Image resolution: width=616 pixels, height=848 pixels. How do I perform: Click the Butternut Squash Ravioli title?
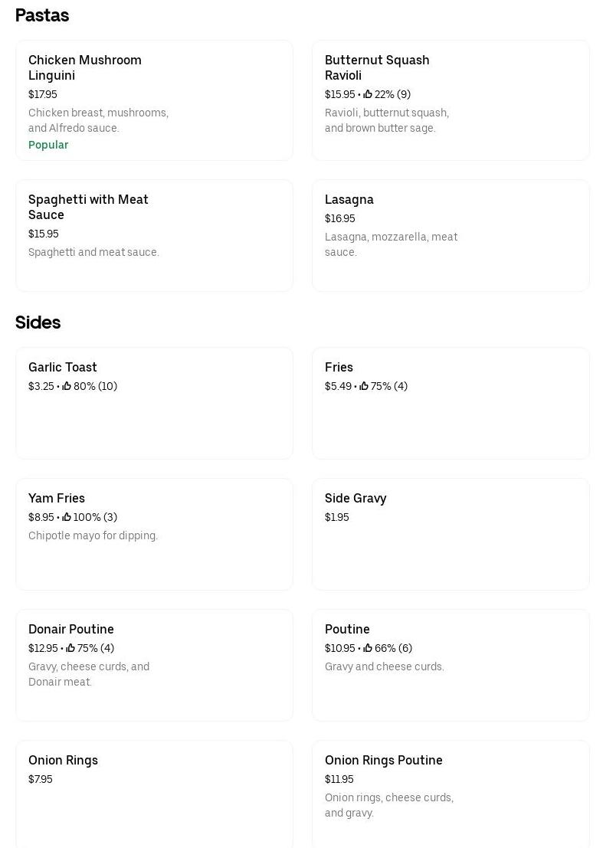click(x=377, y=67)
